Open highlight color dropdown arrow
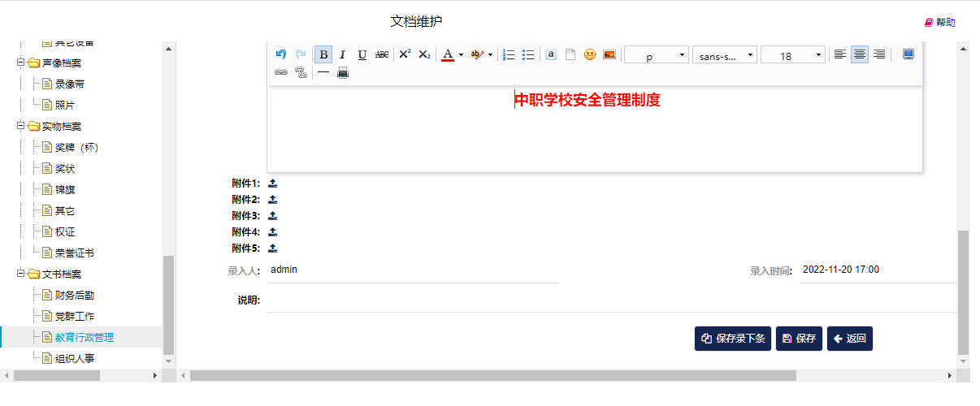980x406 pixels. [x=490, y=54]
